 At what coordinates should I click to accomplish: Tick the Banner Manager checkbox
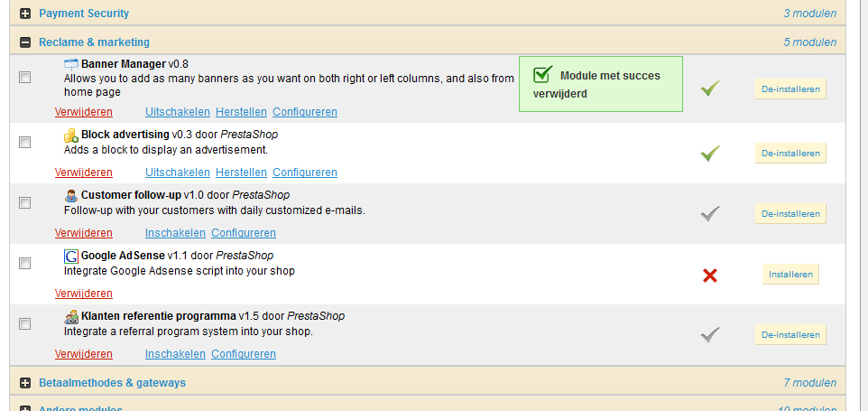pyautogui.click(x=25, y=78)
